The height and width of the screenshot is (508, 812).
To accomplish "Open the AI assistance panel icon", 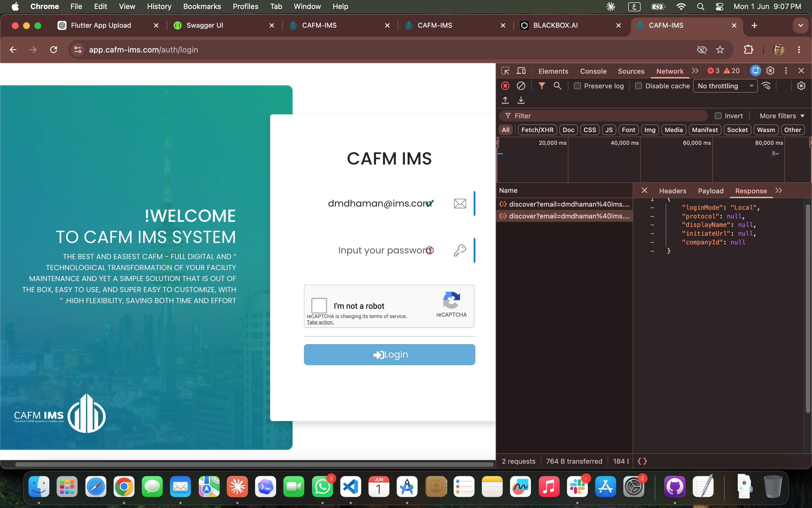I will pyautogui.click(x=755, y=71).
